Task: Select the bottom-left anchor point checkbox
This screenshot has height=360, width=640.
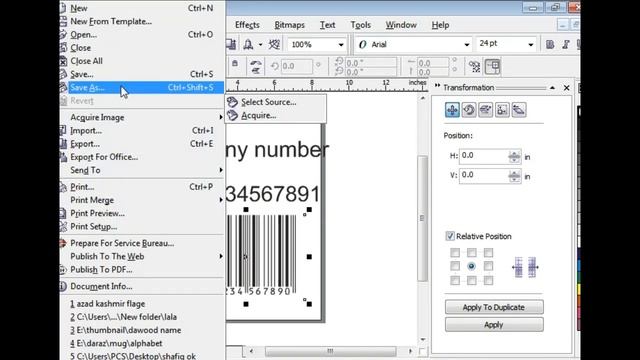Action: tap(455, 280)
